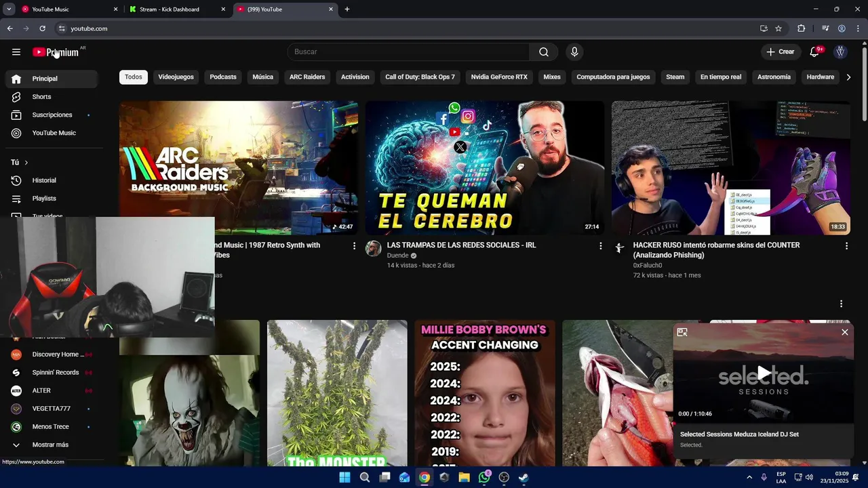Open ALTER subscription channel
868x488 pixels.
[x=52, y=391]
